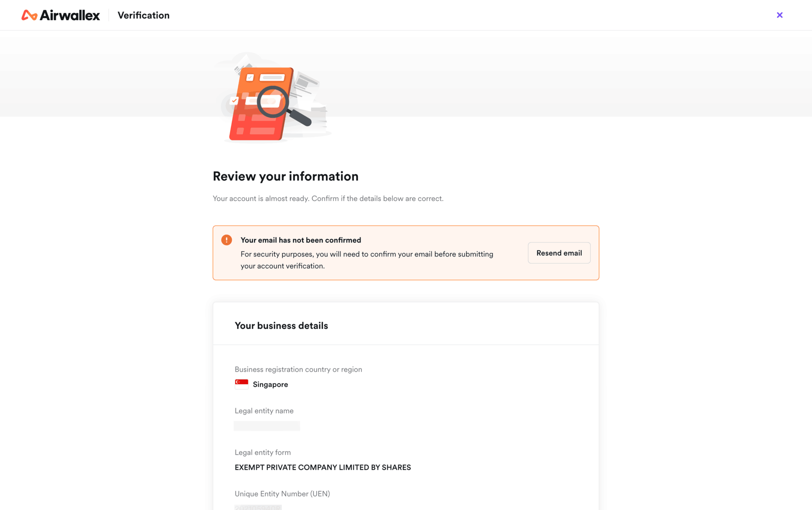Screen dimensions: 812x510
Task: Click the Airwallex logo
Action: click(x=60, y=15)
